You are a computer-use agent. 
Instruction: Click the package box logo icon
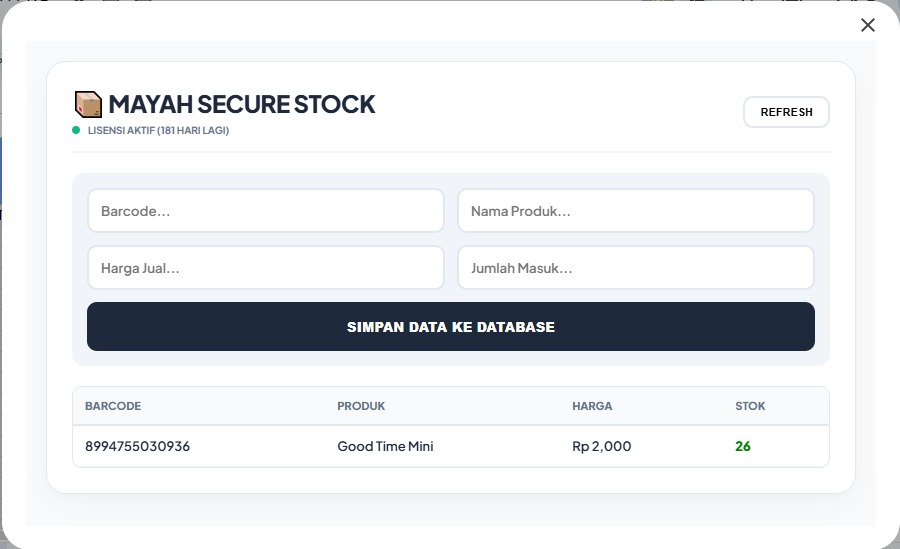click(x=88, y=104)
